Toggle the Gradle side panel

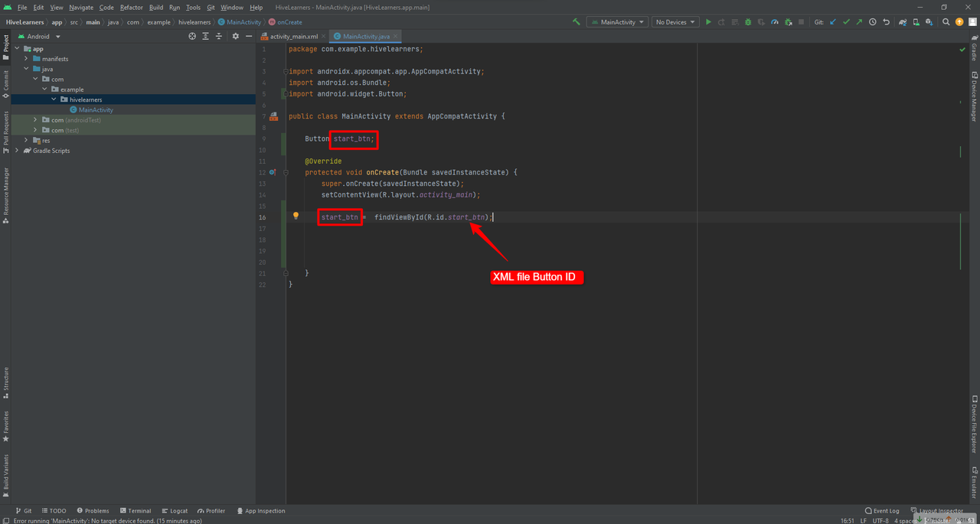click(x=974, y=49)
